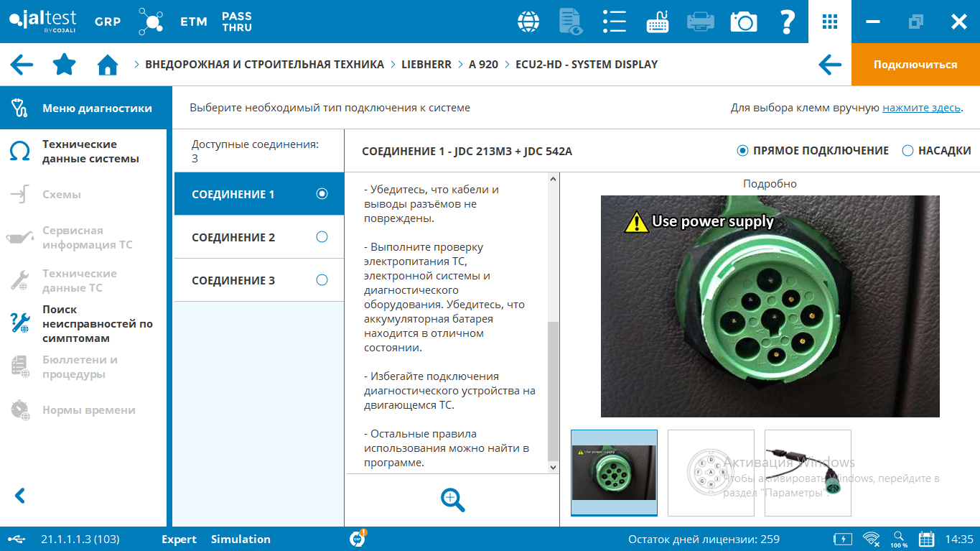The height and width of the screenshot is (551, 980).
Task: Select the СОЕДИНЕНИЕ 2 radio option
Action: click(322, 237)
